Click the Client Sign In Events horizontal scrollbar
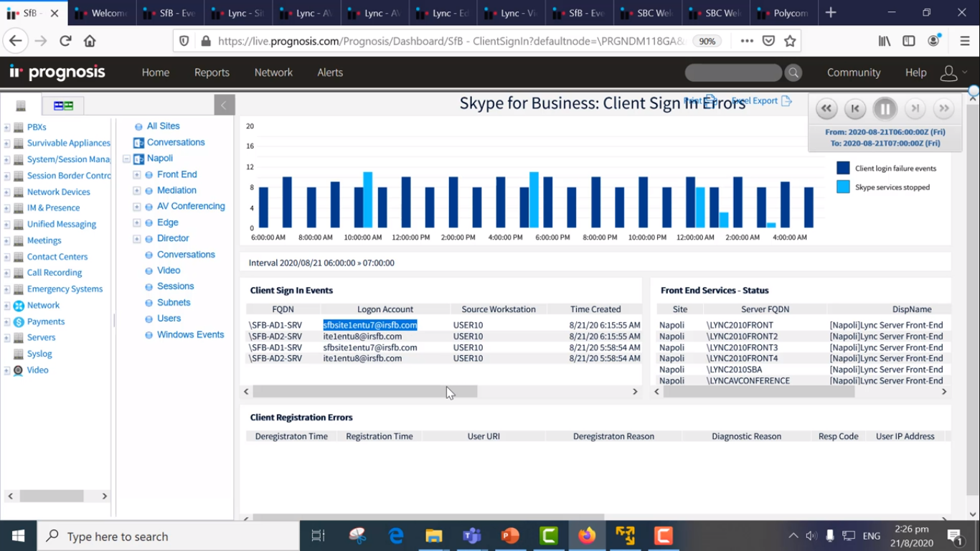 (x=365, y=392)
